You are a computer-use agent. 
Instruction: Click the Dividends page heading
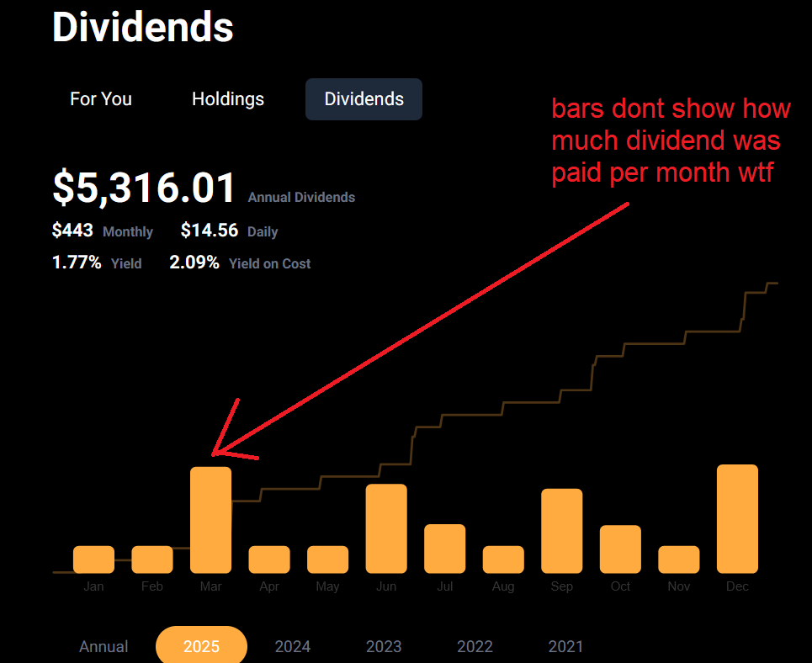pyautogui.click(x=143, y=27)
